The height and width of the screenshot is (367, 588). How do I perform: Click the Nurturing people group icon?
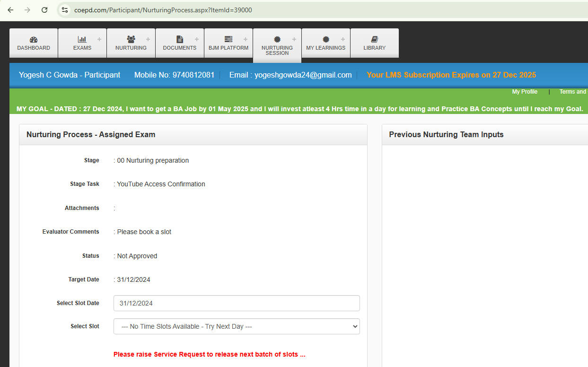click(x=131, y=40)
